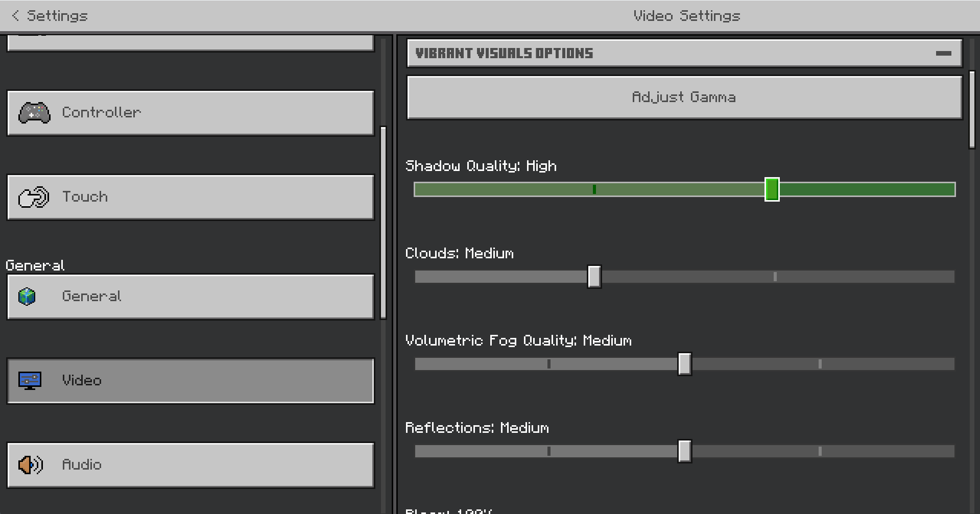This screenshot has height=514, width=980.
Task: Open the Adjust Gamma button
Action: click(x=684, y=97)
